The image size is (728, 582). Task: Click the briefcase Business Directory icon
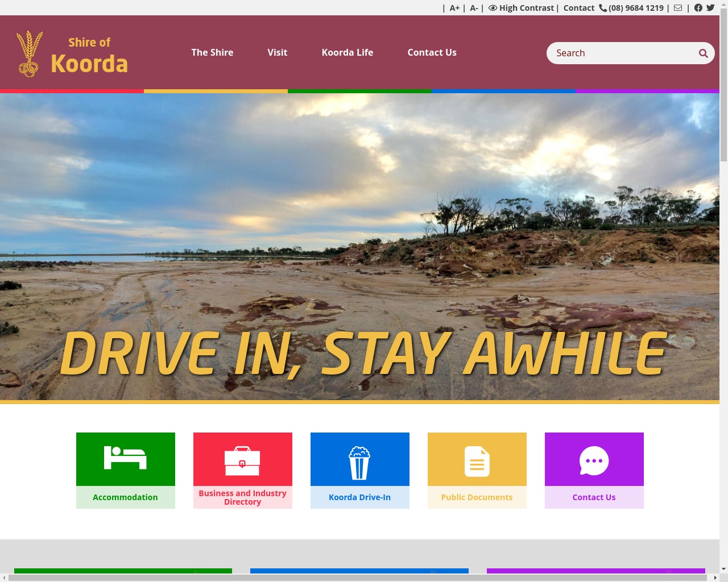[x=242, y=460]
